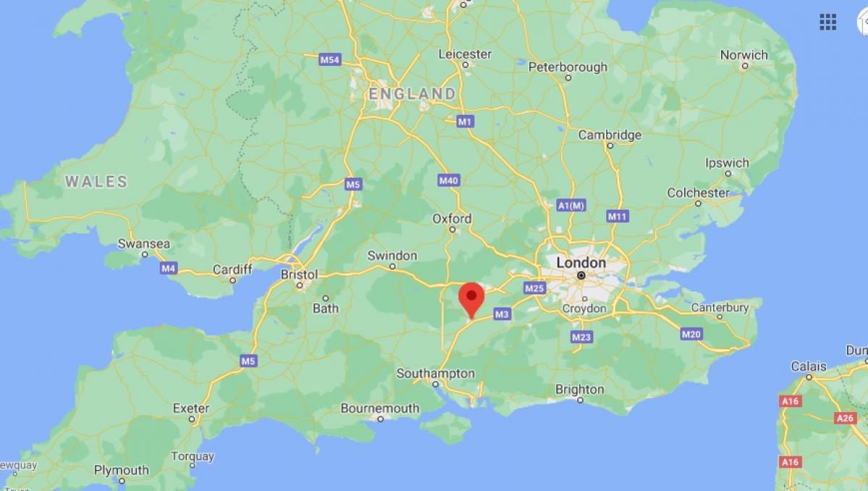Open the Google apps grid icon
The image size is (868, 491).
point(827,22)
